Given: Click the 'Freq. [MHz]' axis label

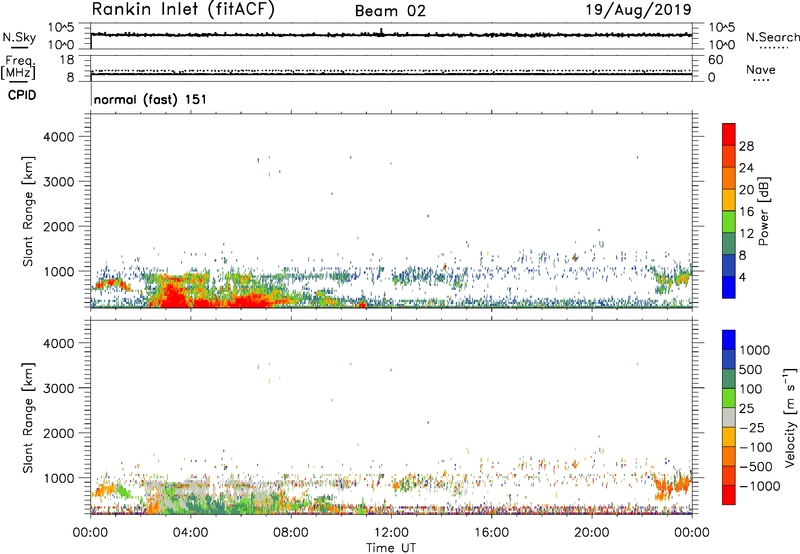Looking at the screenshot, I should point(19,68).
